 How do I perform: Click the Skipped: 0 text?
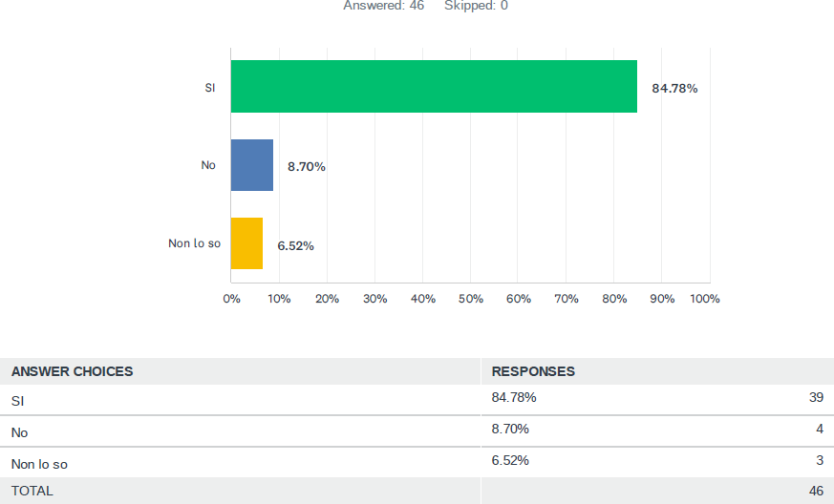[476, 6]
